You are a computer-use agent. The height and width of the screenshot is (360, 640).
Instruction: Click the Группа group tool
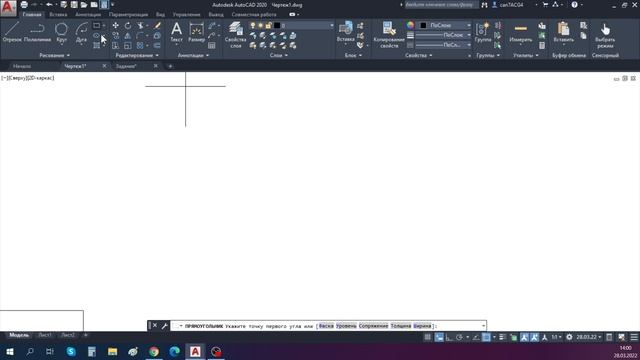(483, 32)
